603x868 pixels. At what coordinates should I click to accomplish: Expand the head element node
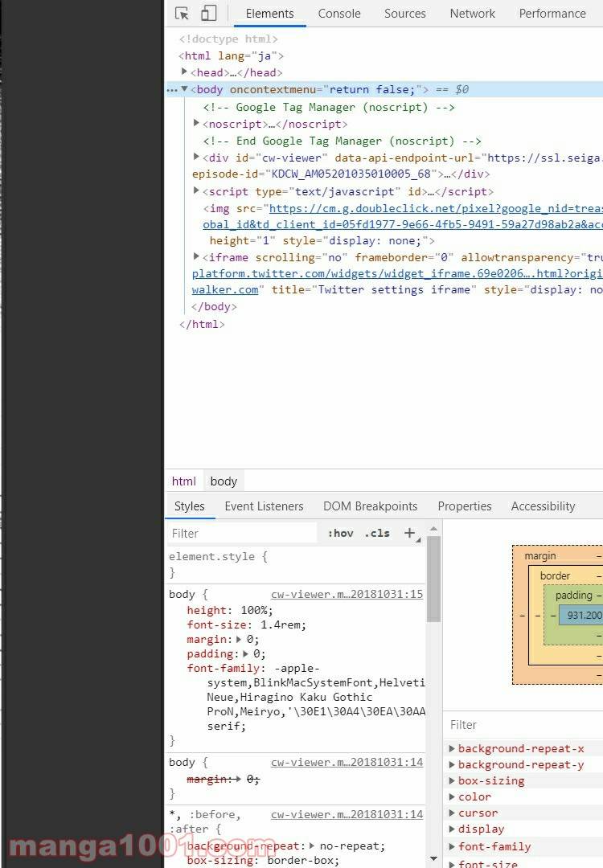click(185, 72)
